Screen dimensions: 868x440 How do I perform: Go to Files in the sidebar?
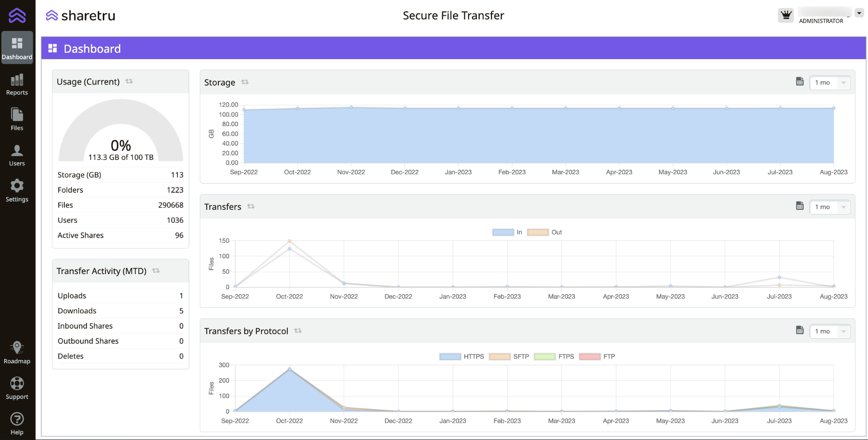click(x=17, y=120)
